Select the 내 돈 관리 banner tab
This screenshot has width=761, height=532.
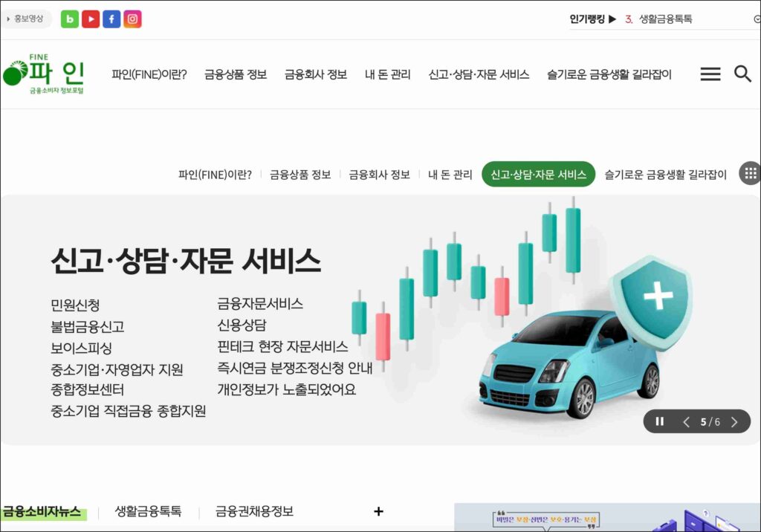450,175
